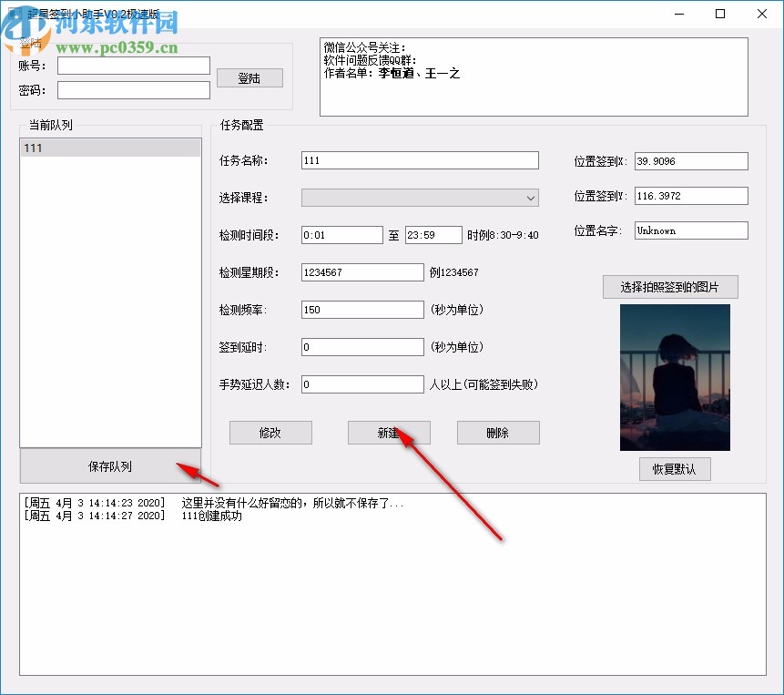Click the 删除 delete button
784x695 pixels.
(498, 433)
